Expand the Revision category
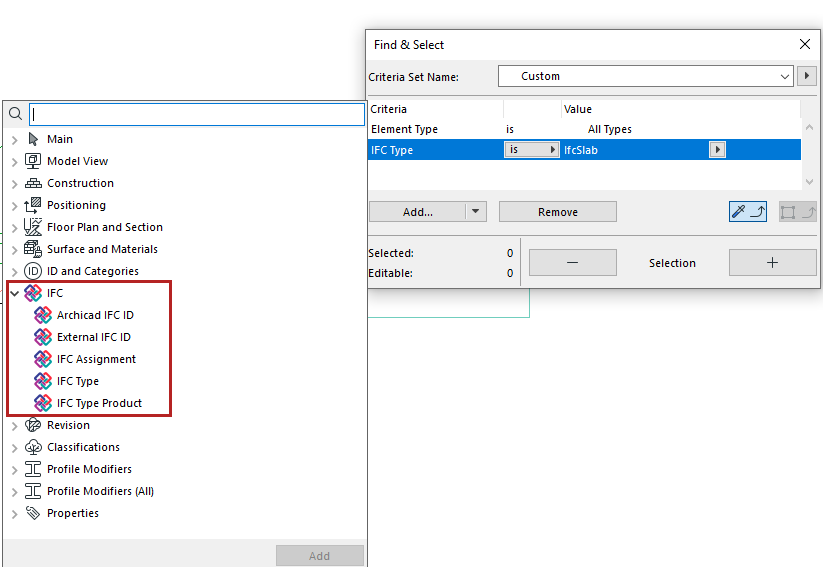Viewport: 823px width, 567px height. (15, 426)
